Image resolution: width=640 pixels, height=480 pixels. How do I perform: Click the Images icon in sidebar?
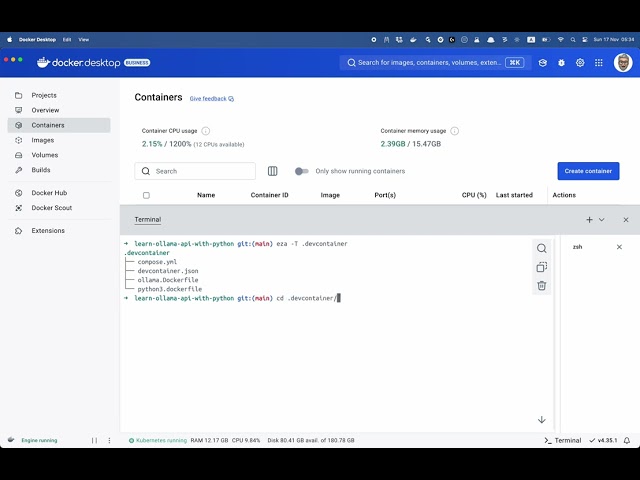18,140
